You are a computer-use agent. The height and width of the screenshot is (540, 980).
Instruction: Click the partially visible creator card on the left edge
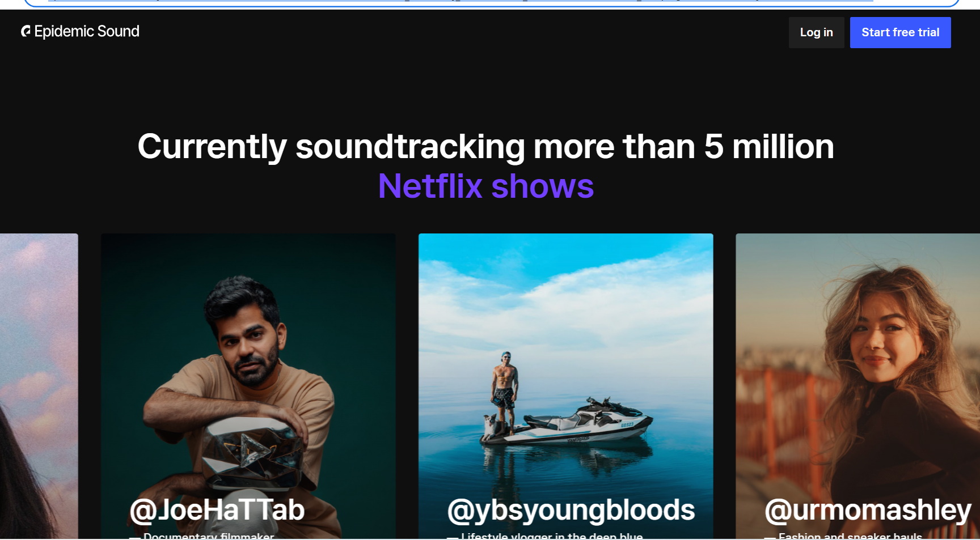[39, 386]
